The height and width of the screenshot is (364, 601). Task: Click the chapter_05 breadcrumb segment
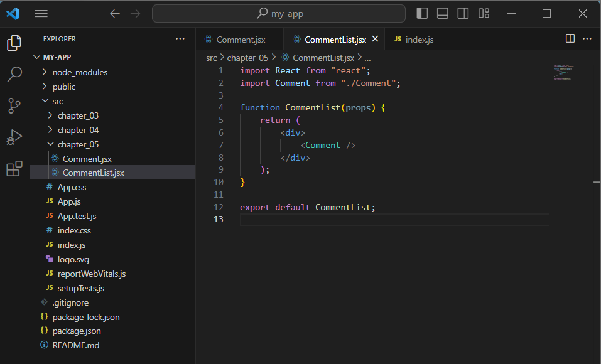coord(247,58)
